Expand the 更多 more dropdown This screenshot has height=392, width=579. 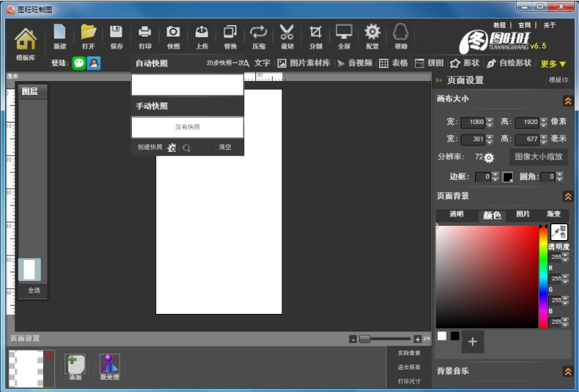[x=553, y=64]
